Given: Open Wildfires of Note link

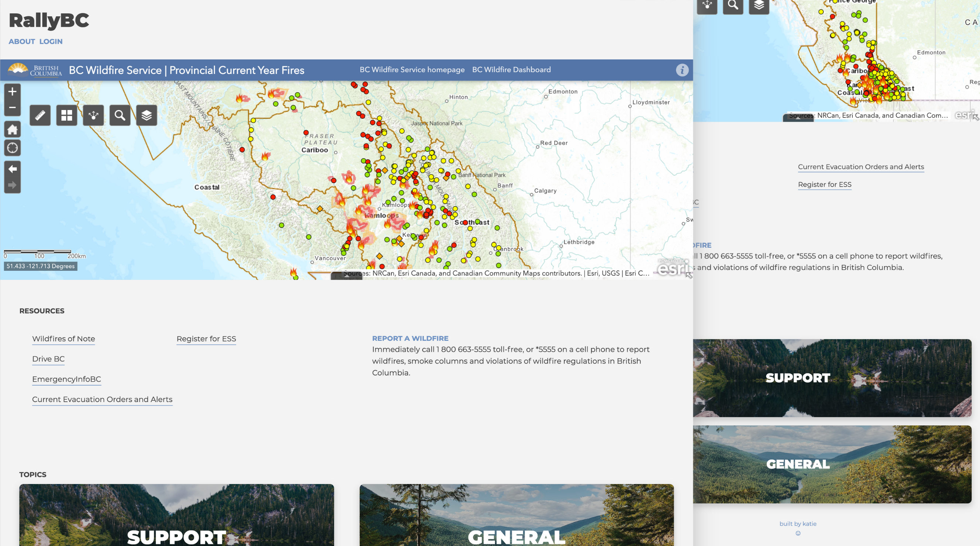Looking at the screenshot, I should click(63, 339).
